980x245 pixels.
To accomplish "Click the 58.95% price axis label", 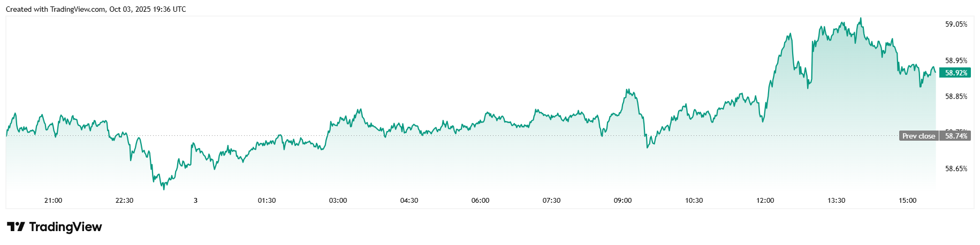I will coord(956,60).
